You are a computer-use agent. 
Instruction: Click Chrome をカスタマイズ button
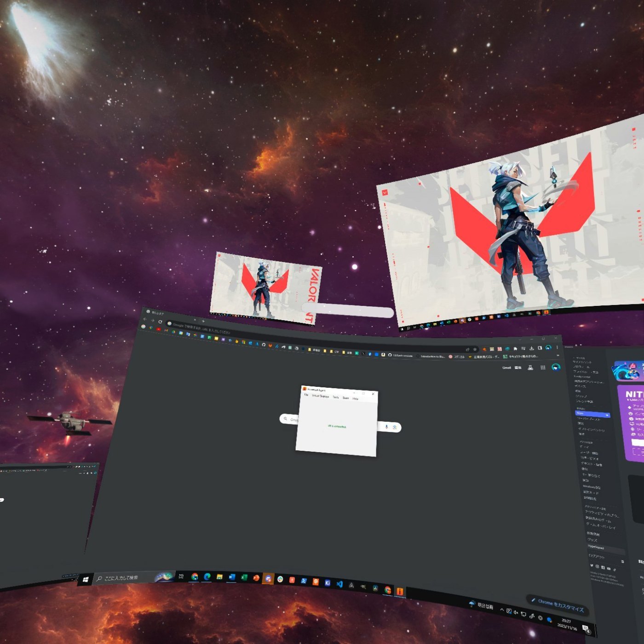[x=558, y=606]
